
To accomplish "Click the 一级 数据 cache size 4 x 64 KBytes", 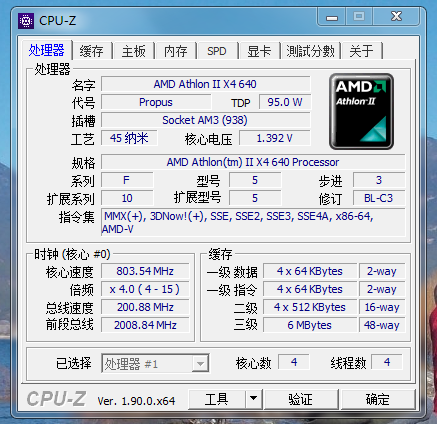I will tap(310, 271).
